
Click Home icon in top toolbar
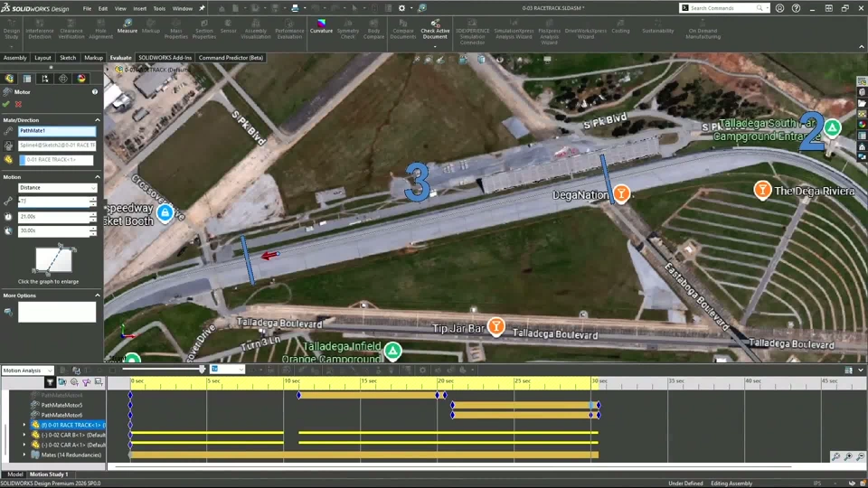coord(221,8)
